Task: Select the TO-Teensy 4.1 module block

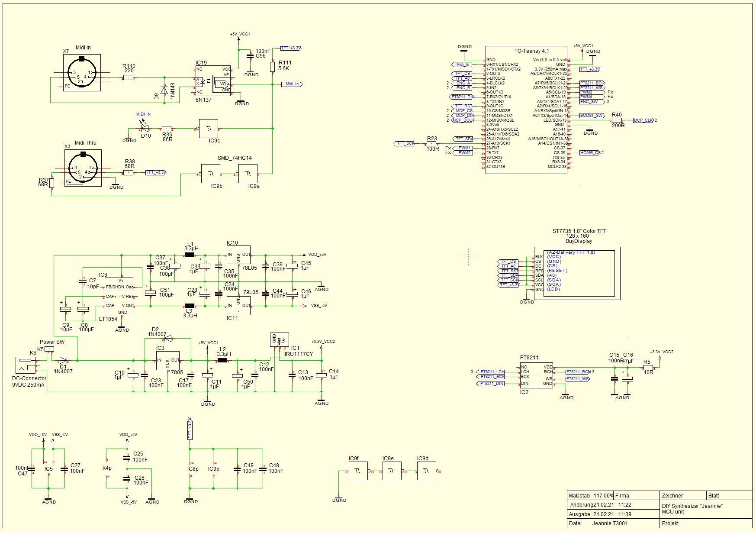Action: (x=526, y=110)
